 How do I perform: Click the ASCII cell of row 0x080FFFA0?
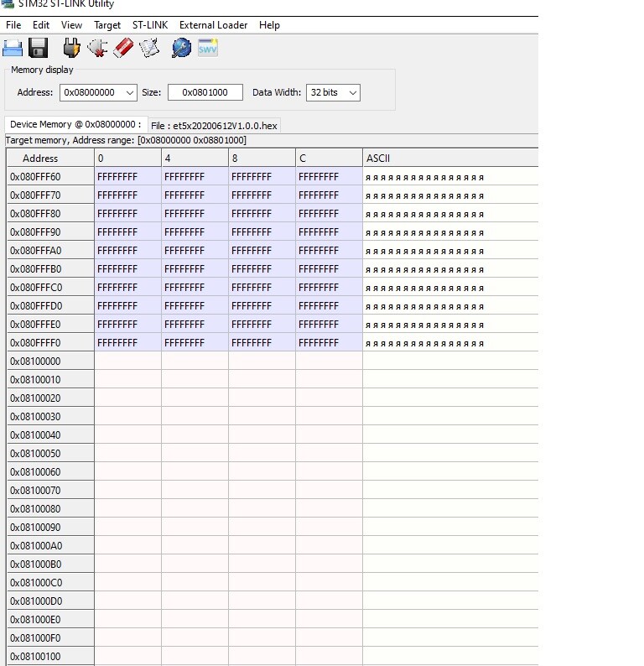[x=450, y=251]
